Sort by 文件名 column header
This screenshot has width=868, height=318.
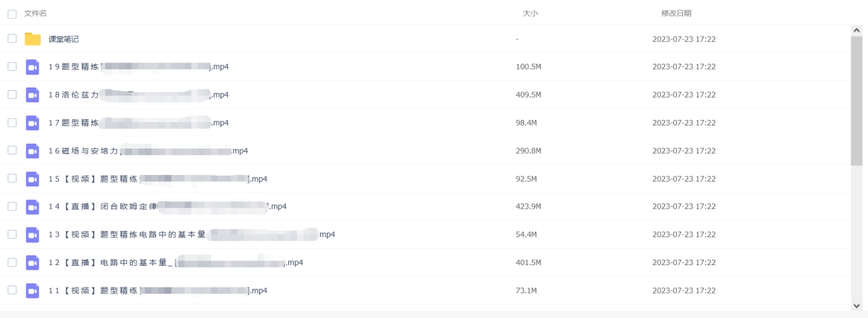35,14
